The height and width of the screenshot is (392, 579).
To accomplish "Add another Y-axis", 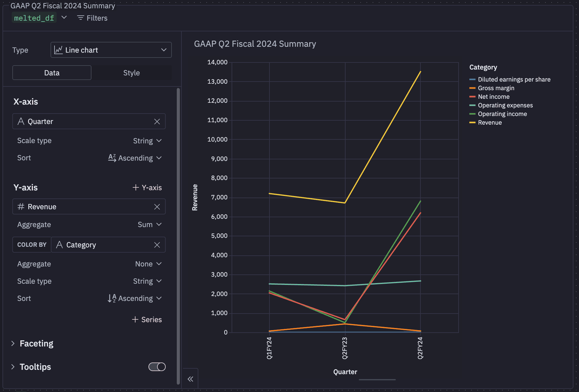I will point(147,187).
